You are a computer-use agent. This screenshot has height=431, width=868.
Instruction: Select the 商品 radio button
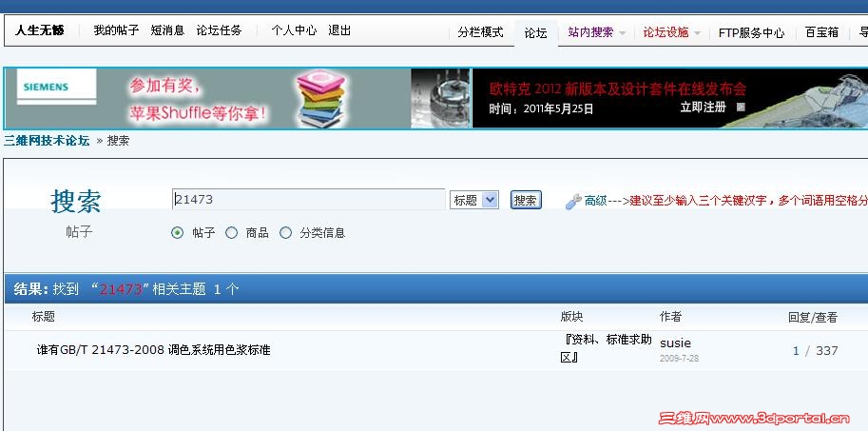point(231,233)
